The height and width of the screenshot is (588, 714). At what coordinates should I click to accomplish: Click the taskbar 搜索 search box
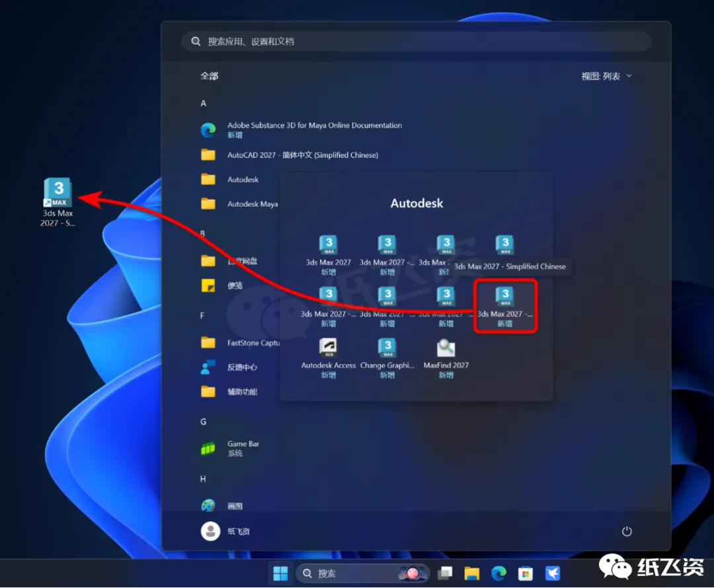pos(363,573)
